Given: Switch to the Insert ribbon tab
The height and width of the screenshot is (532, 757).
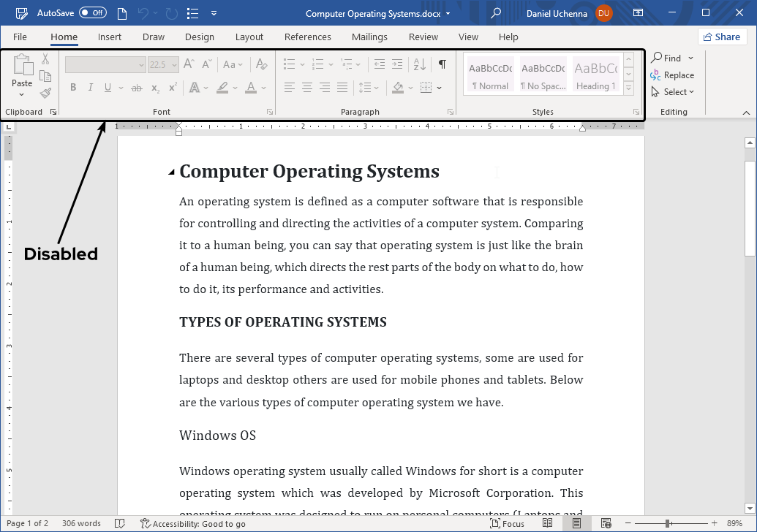Looking at the screenshot, I should coord(110,37).
